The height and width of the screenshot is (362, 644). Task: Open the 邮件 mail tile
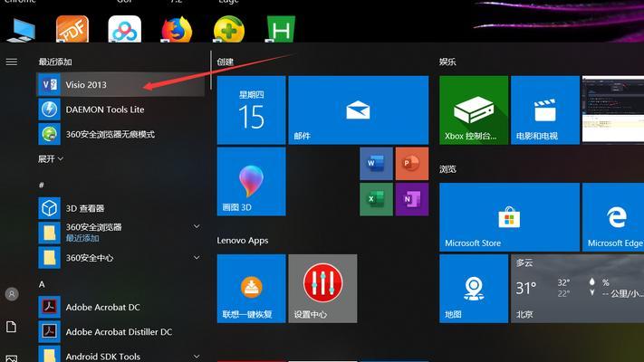[x=359, y=110]
